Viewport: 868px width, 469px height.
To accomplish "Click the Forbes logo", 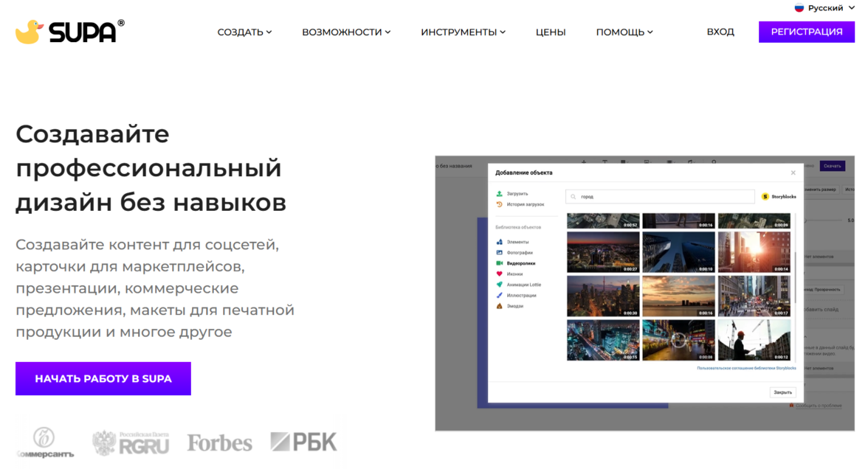I will coord(219,442).
